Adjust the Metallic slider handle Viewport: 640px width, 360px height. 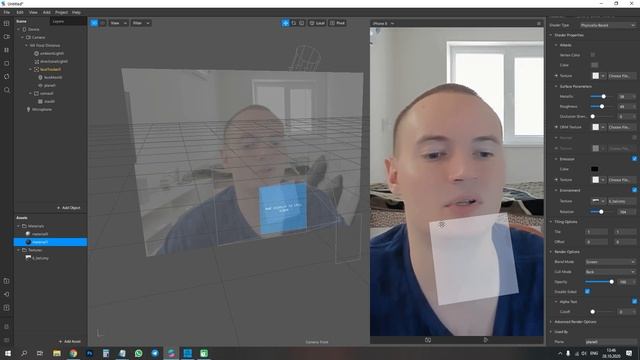[x=603, y=96]
